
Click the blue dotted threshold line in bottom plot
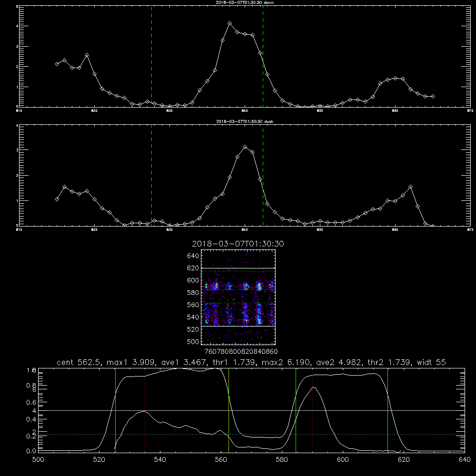point(251,435)
